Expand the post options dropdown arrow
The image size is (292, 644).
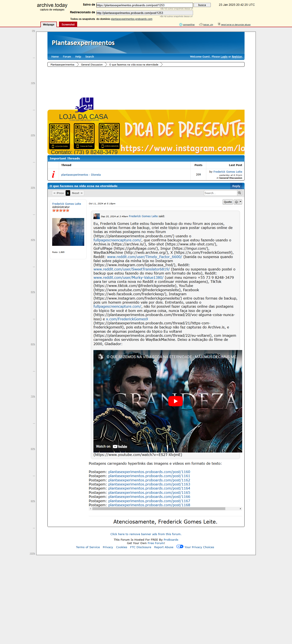coord(240,202)
